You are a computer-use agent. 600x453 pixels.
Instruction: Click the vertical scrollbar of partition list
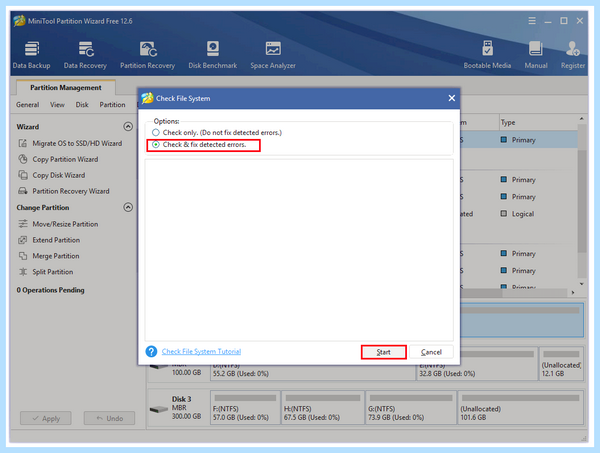(x=582, y=200)
